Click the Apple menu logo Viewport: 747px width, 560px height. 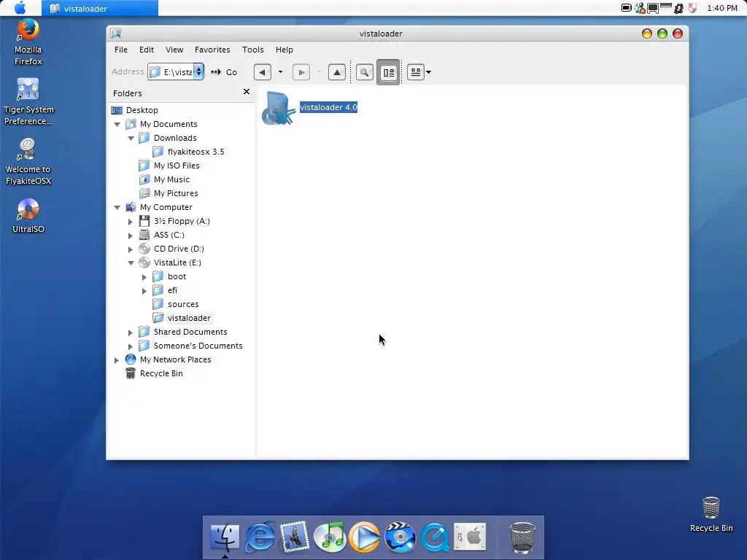pyautogui.click(x=20, y=8)
